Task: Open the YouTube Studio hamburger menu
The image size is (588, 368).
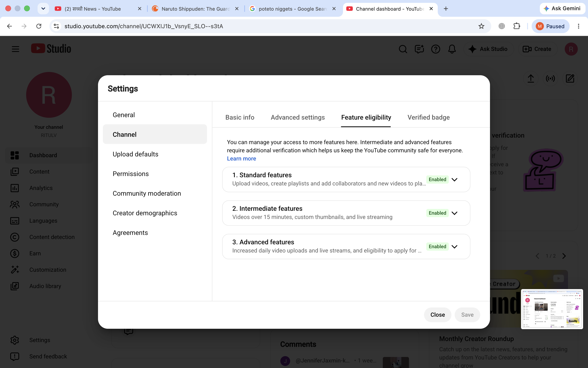Action: click(15, 49)
